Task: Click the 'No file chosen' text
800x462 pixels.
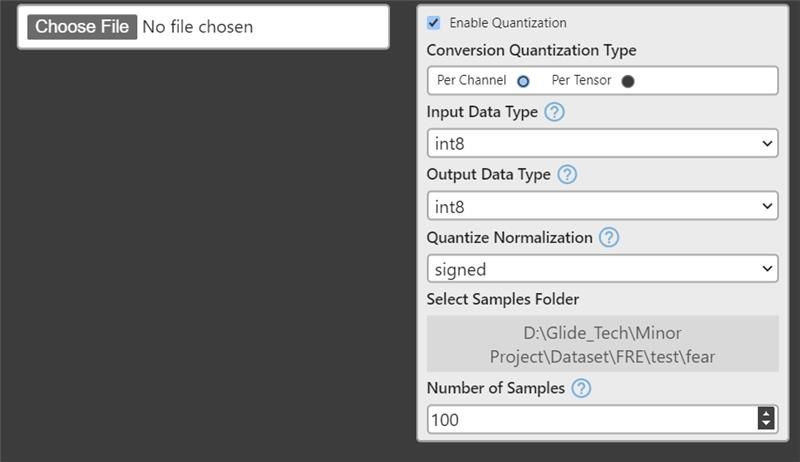Action: [198, 27]
